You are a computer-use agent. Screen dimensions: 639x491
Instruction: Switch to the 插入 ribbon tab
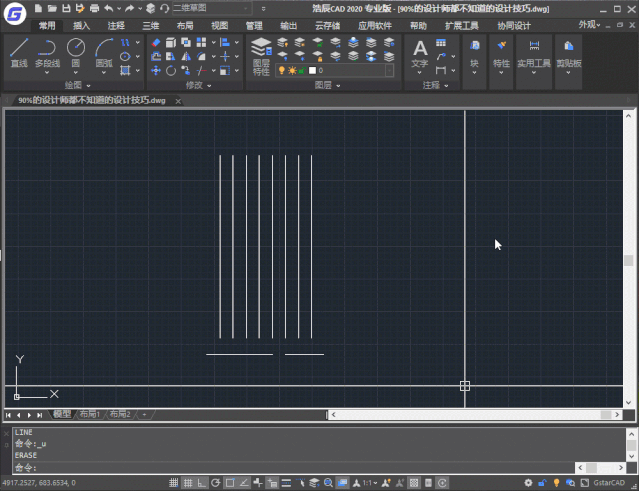82,25
